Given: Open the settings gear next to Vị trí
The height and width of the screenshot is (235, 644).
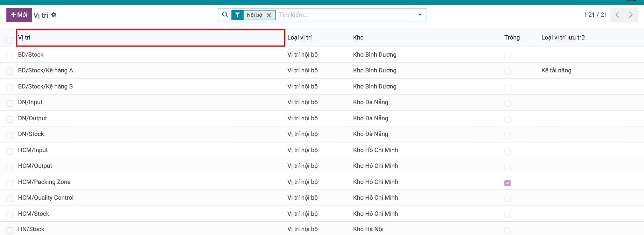Looking at the screenshot, I should pyautogui.click(x=54, y=15).
